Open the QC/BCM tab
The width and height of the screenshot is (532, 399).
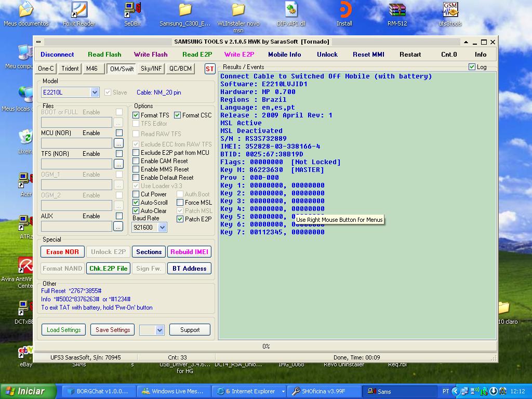(x=180, y=69)
